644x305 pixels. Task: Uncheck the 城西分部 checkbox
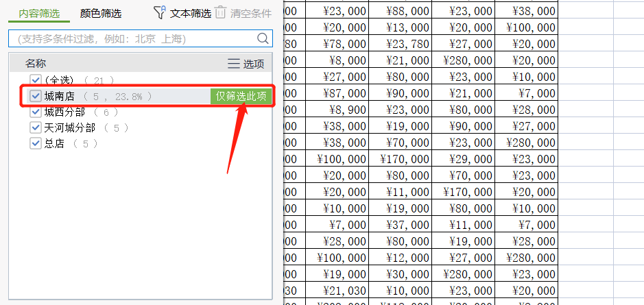(x=36, y=112)
